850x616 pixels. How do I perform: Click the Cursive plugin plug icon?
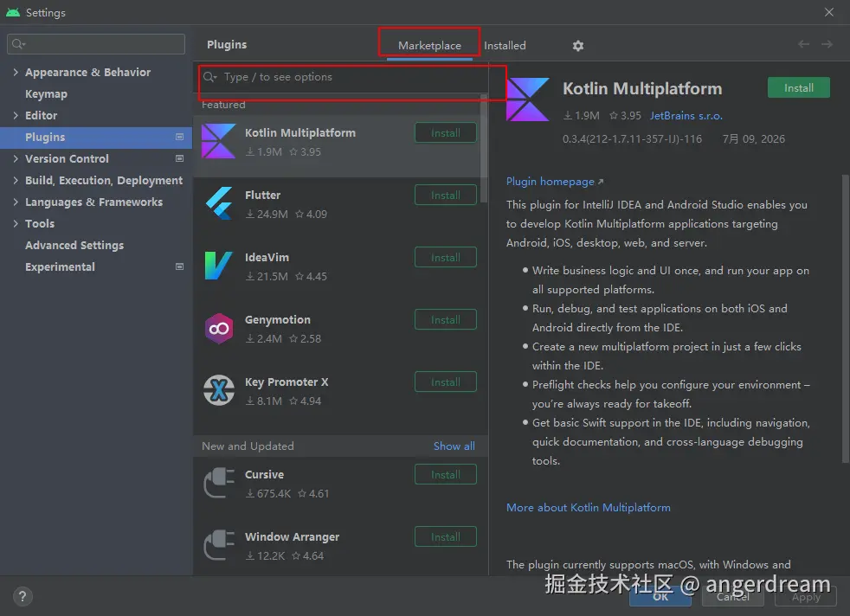tap(219, 482)
